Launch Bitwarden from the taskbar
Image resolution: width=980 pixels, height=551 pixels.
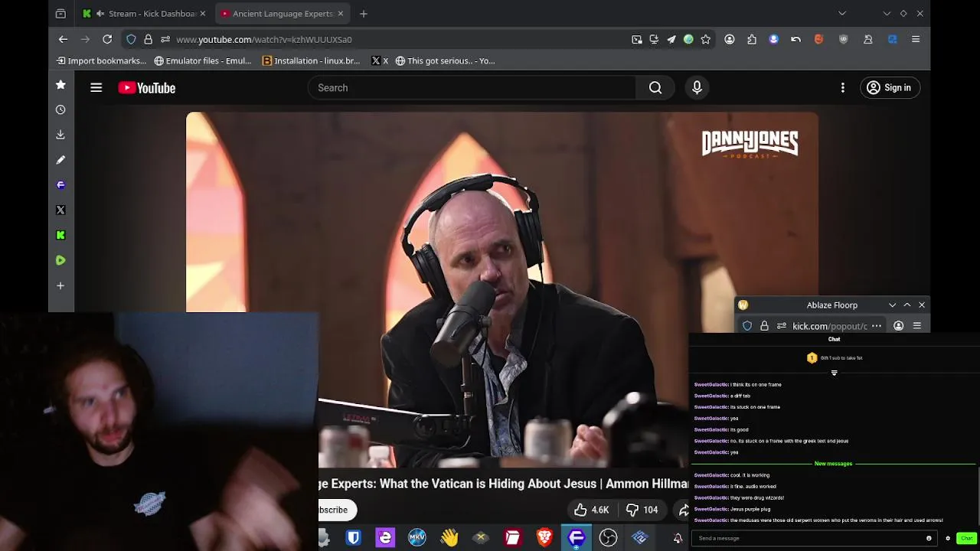coord(353,538)
